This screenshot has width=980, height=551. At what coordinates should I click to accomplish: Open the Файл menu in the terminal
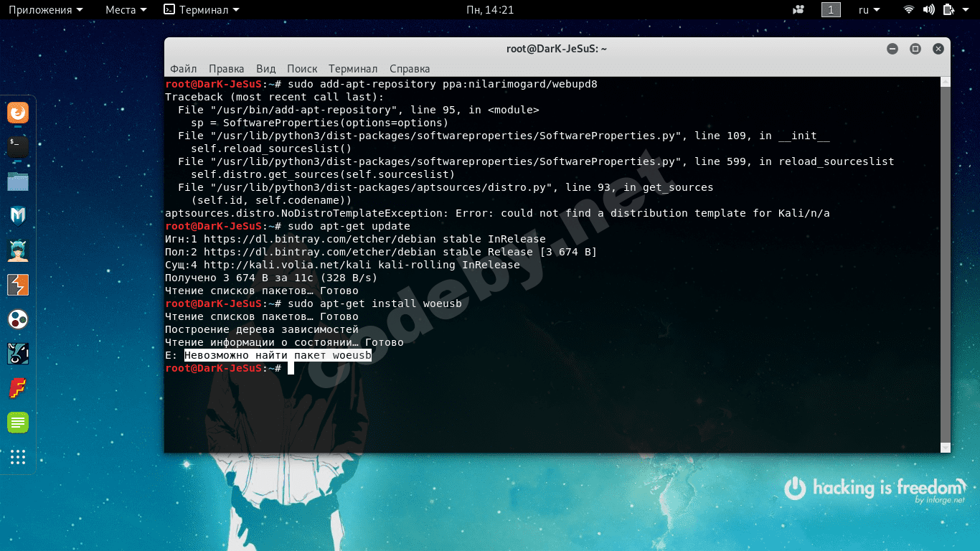click(x=184, y=69)
